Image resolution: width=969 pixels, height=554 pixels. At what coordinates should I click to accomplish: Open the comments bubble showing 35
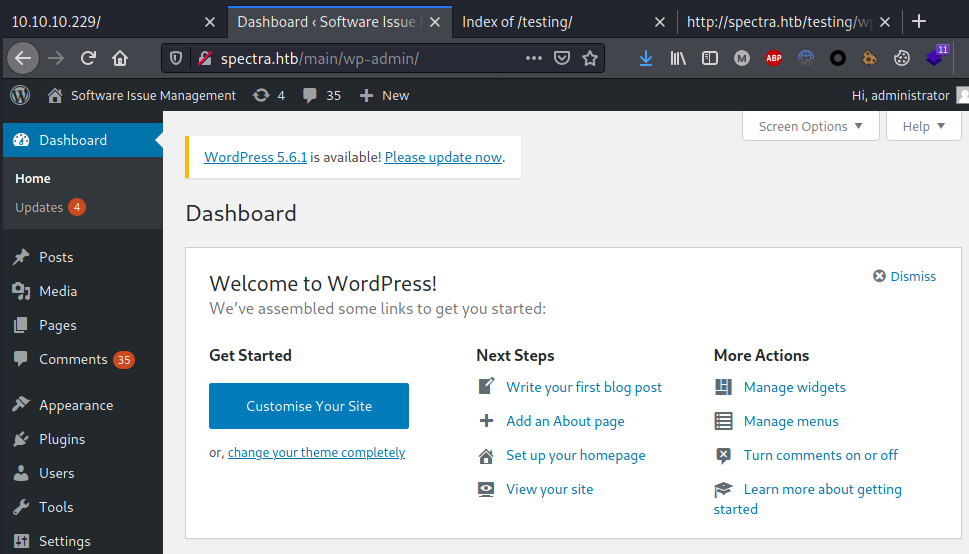coord(322,95)
